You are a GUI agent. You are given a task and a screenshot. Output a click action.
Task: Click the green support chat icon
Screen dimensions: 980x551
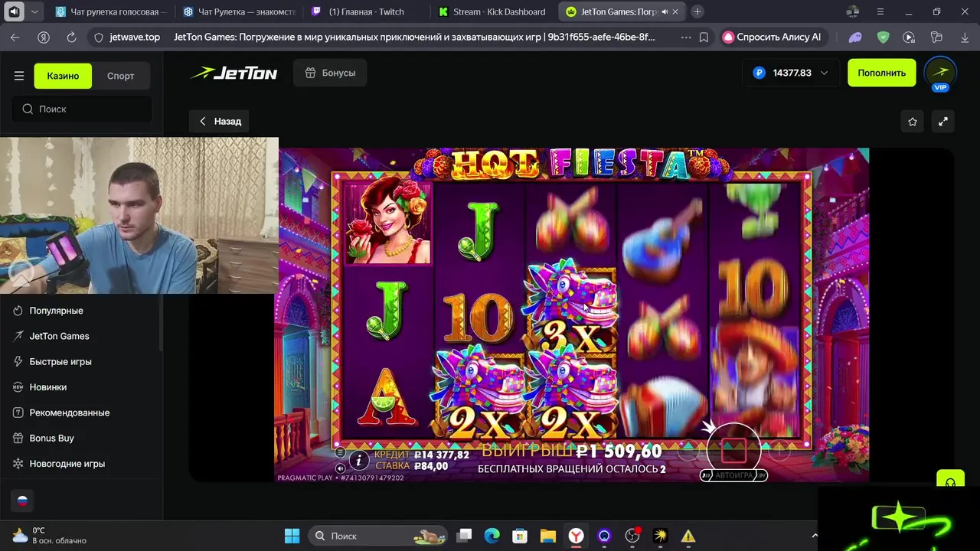(950, 480)
